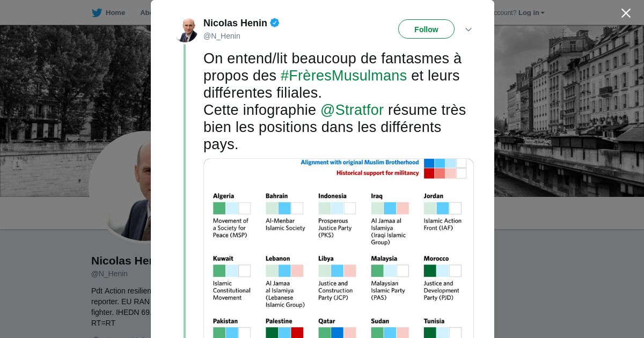Screen dimensions: 644x338
Task: Click the @N_Henin handle in tweet
Action: (222, 36)
